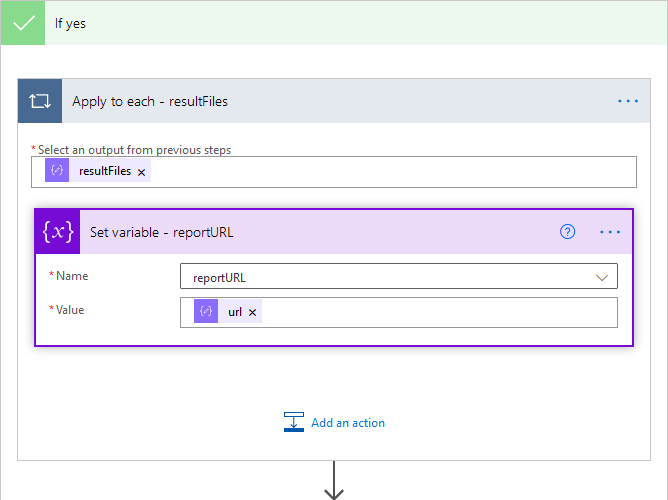Screen dimensions: 668x500
Task: Remove the resultFiles token
Action: click(142, 172)
